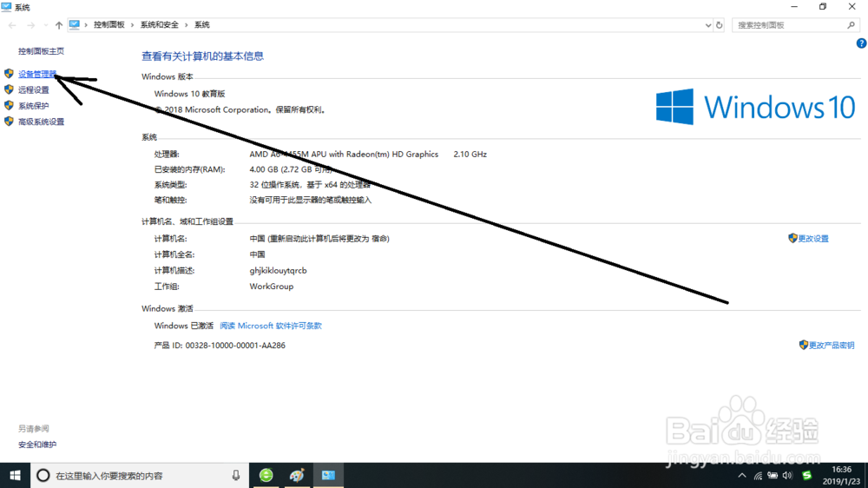The height and width of the screenshot is (488, 868).
Task: Click taskbar search box 在这里输入你要搜索的内容
Action: coord(140,475)
